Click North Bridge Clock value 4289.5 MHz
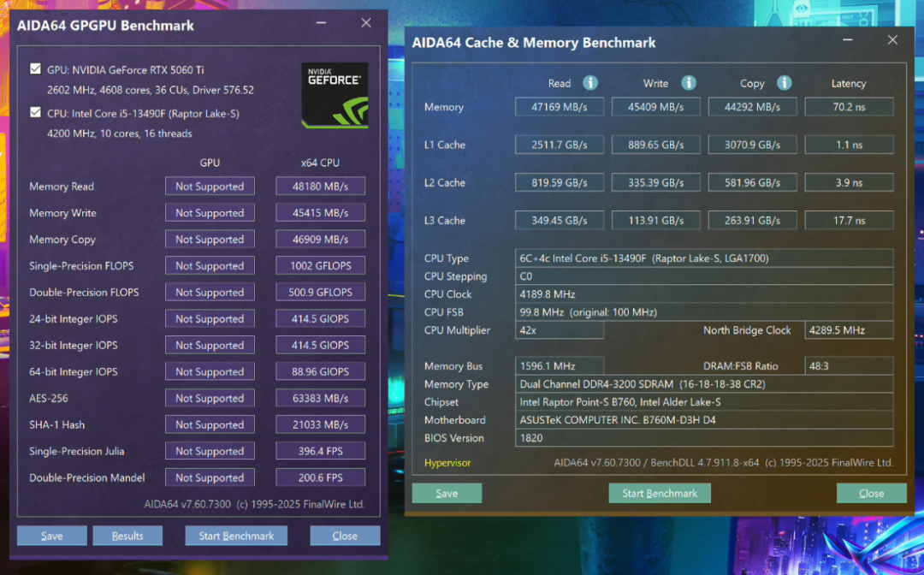 tap(850, 330)
